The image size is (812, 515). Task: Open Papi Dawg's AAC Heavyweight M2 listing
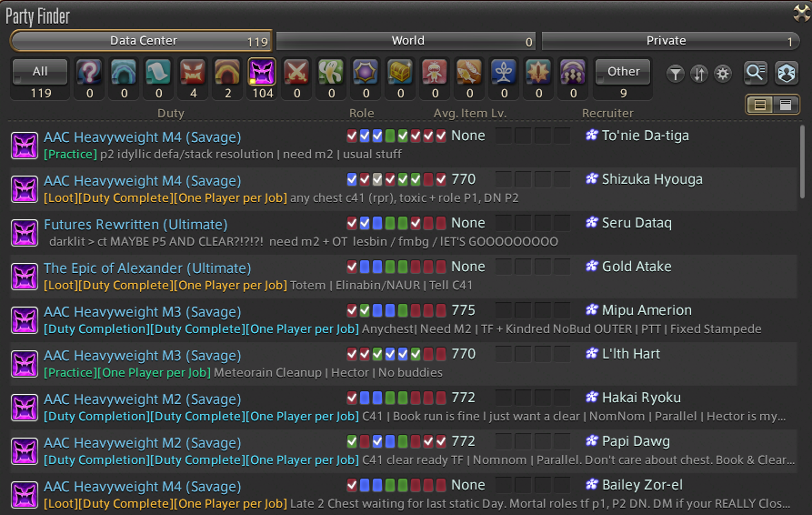click(x=403, y=450)
